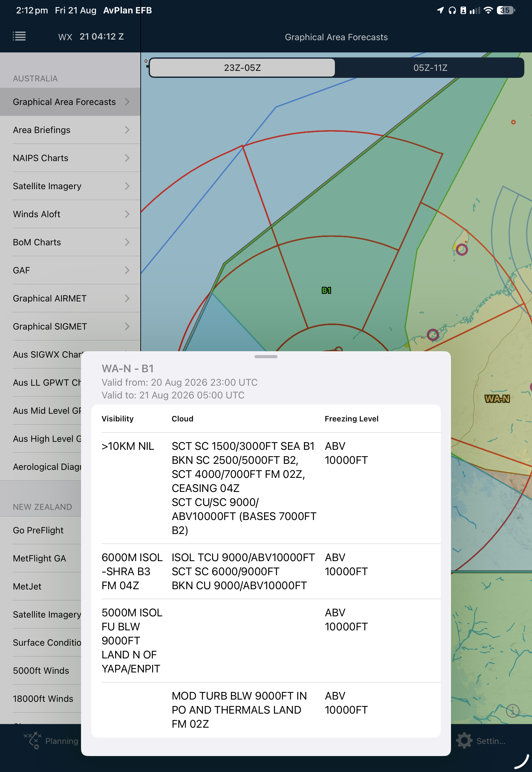Tap the headphones status icon

coord(452,10)
